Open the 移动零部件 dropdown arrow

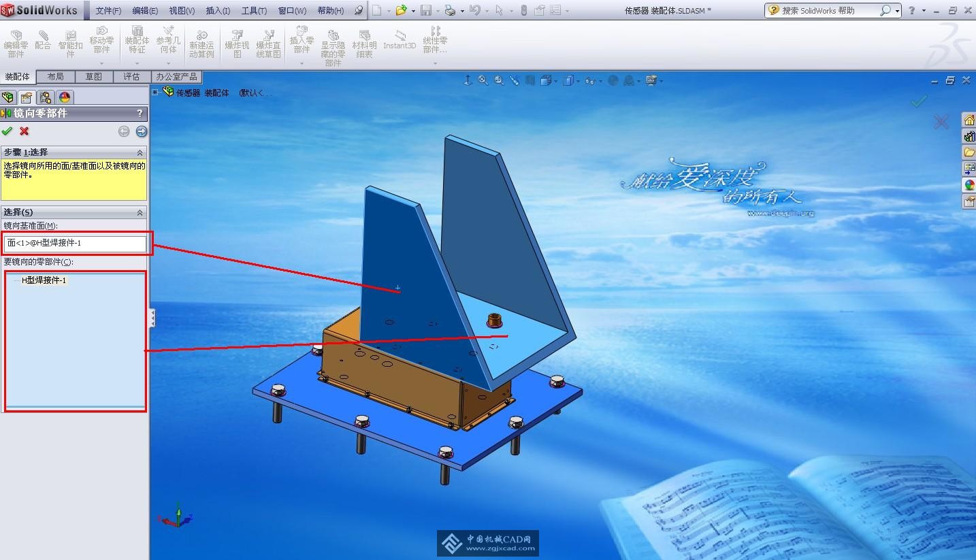pos(101,63)
